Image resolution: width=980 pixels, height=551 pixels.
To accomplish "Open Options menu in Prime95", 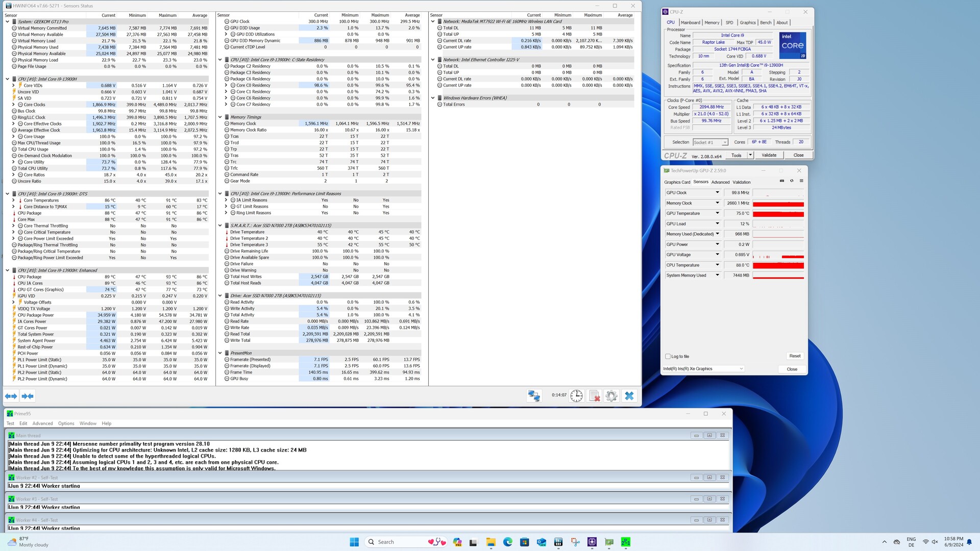I will [x=66, y=423].
